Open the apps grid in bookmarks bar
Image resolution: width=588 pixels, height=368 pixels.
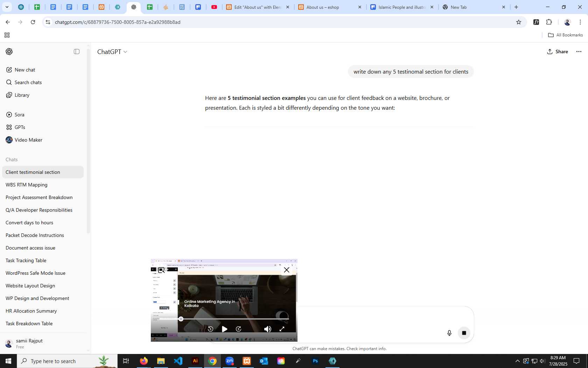pyautogui.click(x=7, y=35)
